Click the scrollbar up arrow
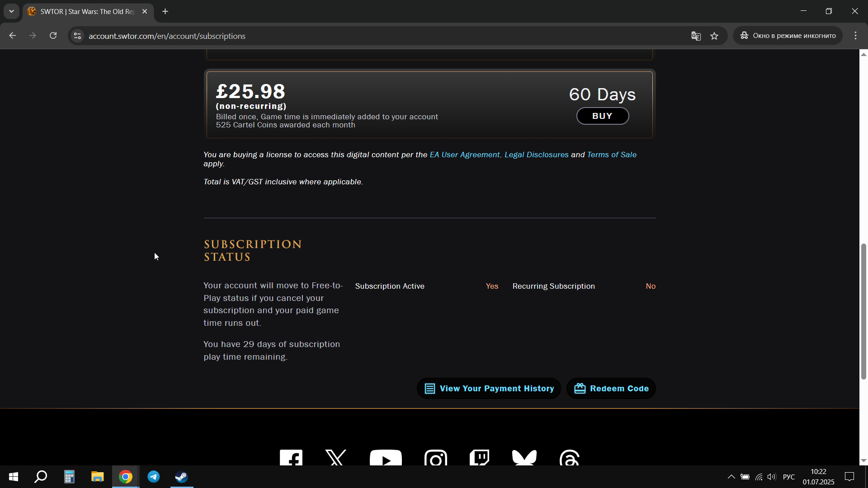The height and width of the screenshot is (488, 868). 863,54
